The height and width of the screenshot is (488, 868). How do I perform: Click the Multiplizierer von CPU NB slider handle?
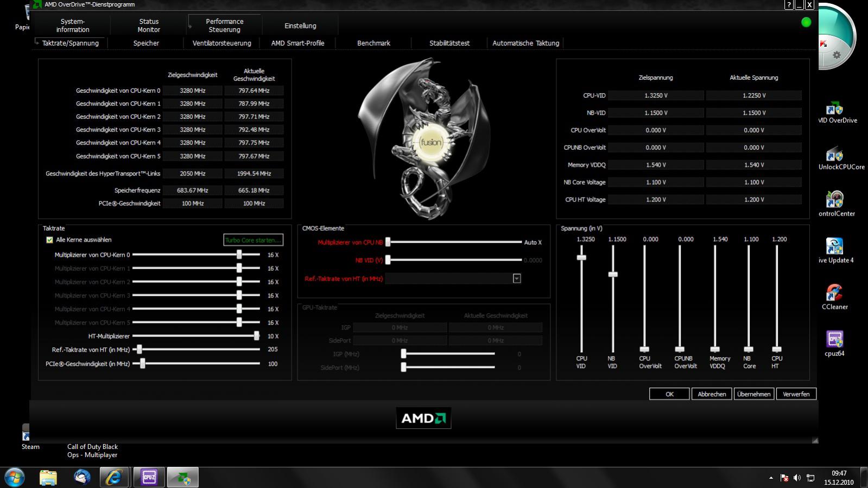tap(388, 242)
